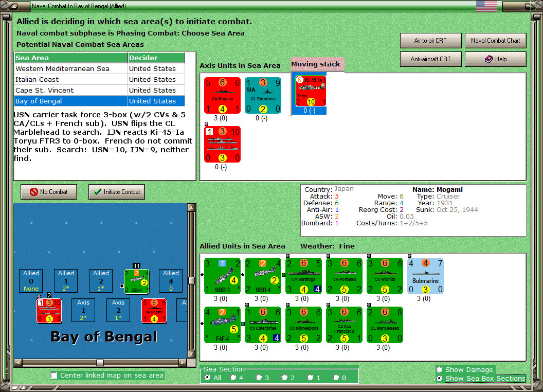
Task: Click the Allied 2 sea box on map
Action: coord(101,281)
